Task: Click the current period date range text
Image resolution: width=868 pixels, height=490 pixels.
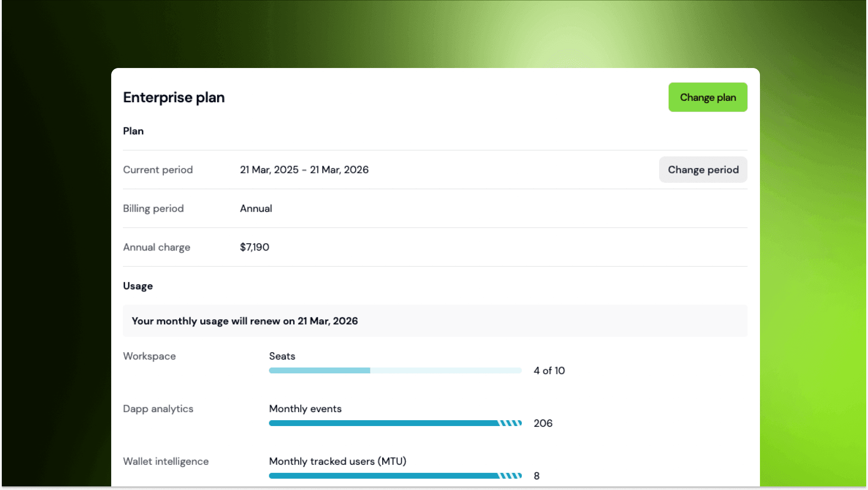Action: 304,170
